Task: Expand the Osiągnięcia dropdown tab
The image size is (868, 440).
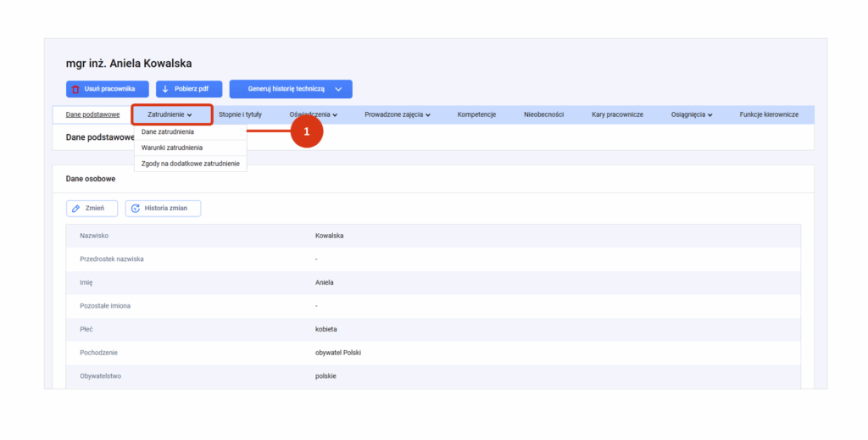Action: [692, 114]
